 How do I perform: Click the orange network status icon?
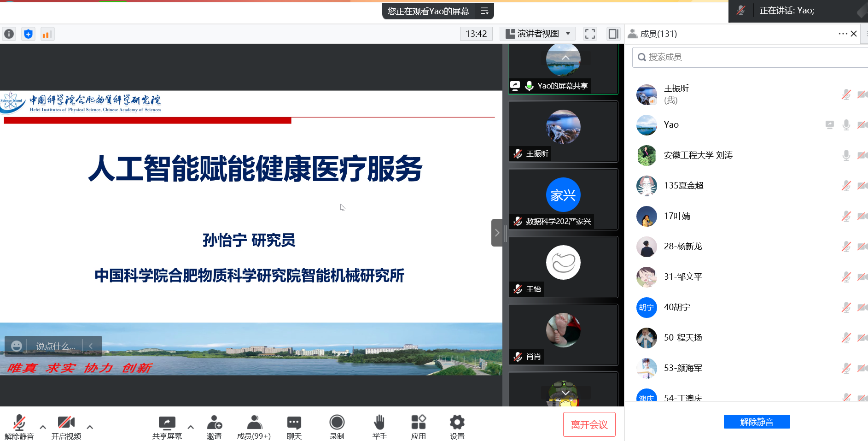point(47,34)
